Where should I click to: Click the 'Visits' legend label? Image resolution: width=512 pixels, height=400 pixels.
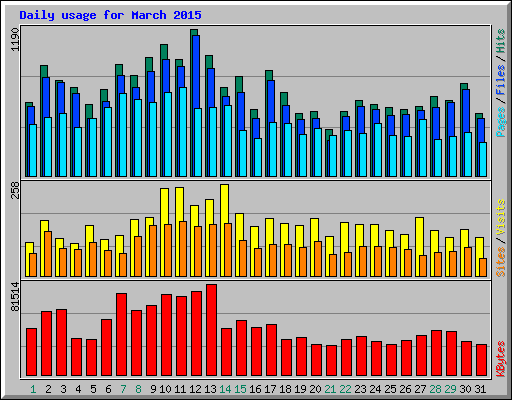(x=500, y=217)
